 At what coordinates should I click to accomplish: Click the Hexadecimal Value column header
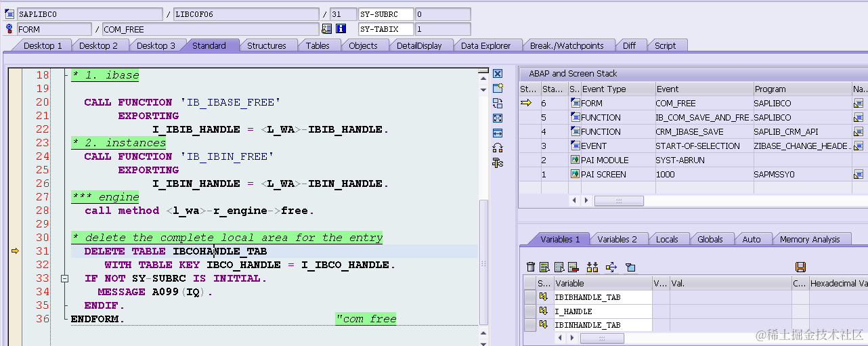840,284
